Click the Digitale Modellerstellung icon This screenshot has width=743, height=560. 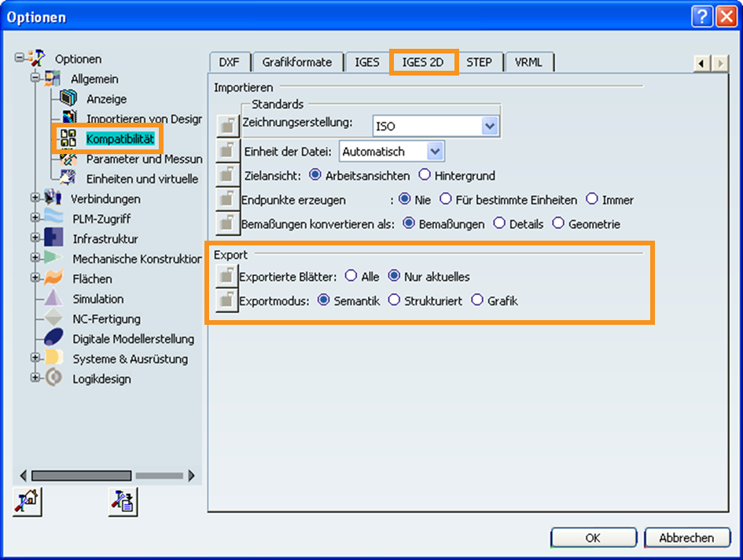[53, 339]
